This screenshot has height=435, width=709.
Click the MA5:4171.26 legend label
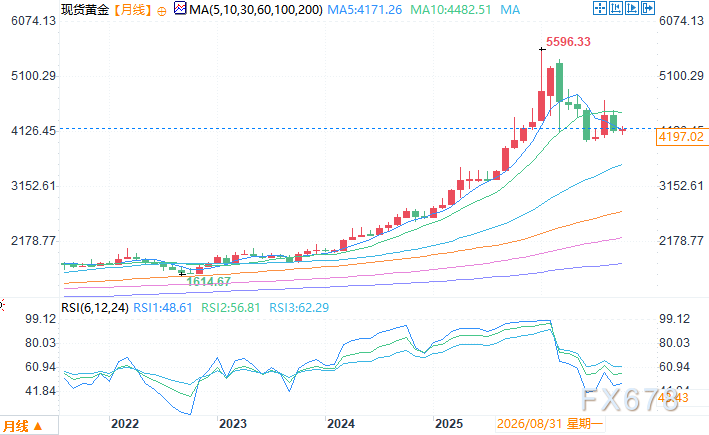[x=364, y=9]
